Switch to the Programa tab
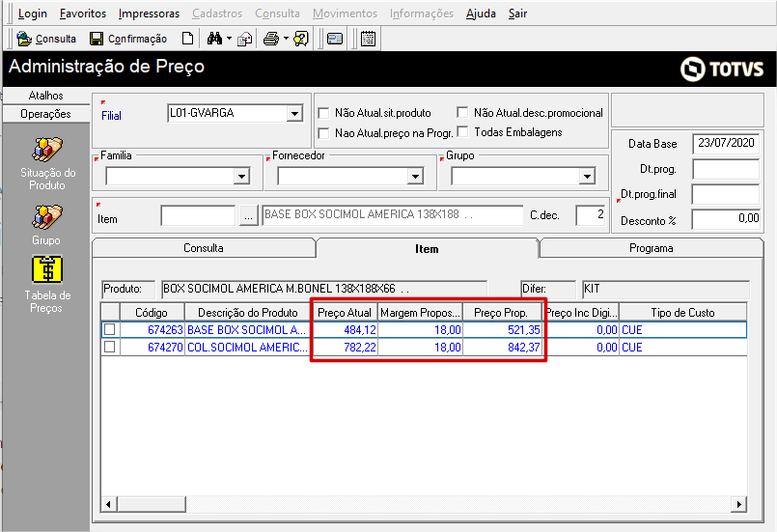The image size is (777, 532). (652, 248)
